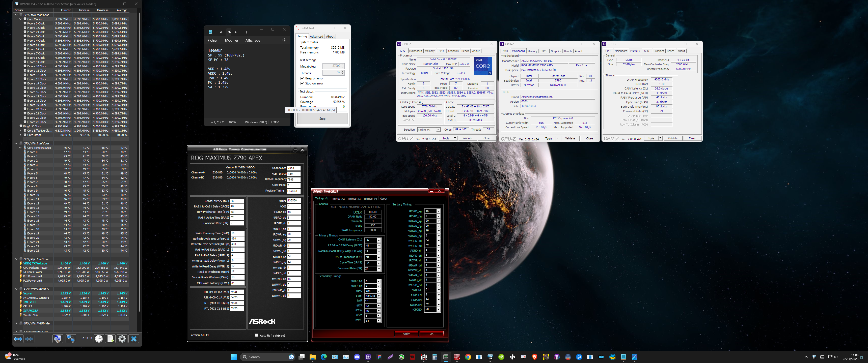Open CAS# Latency (CL) dropdown in MemTweakIt

pyautogui.click(x=378, y=240)
